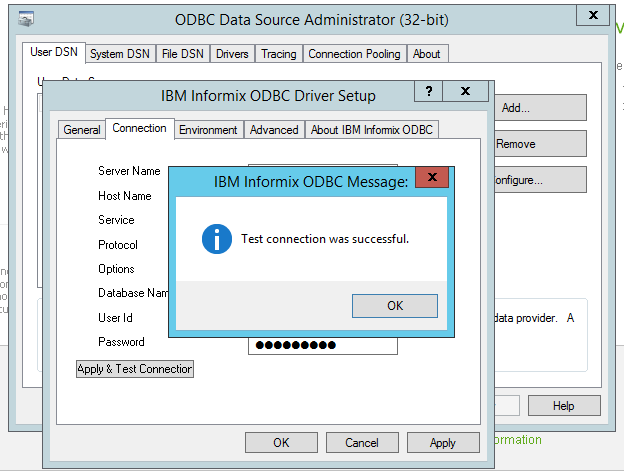The height and width of the screenshot is (472, 624).
Task: Click Apply button in Driver Setup
Action: coord(442,442)
